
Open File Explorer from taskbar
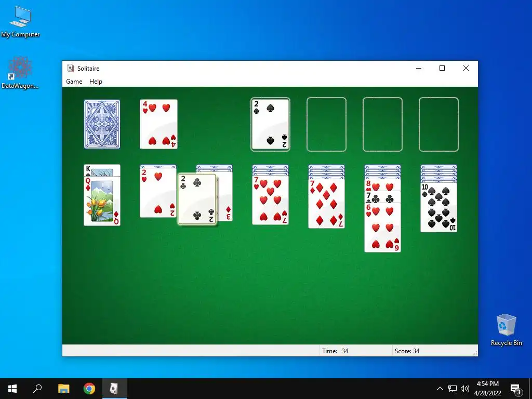(63, 389)
